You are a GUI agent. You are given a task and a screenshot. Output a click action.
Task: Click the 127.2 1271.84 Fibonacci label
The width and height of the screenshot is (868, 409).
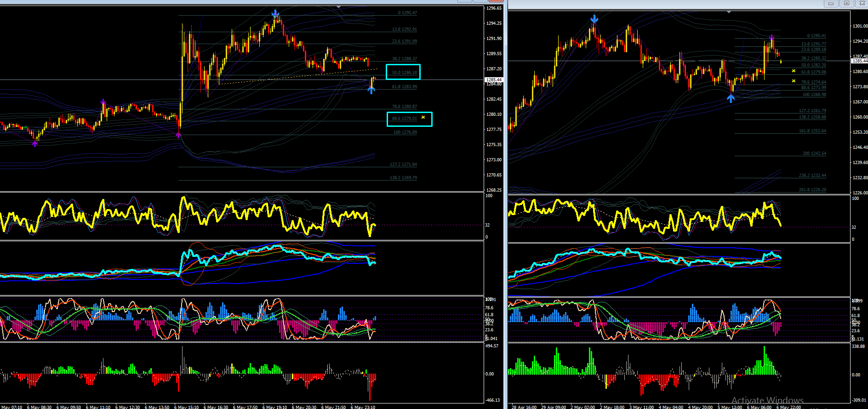pos(403,165)
